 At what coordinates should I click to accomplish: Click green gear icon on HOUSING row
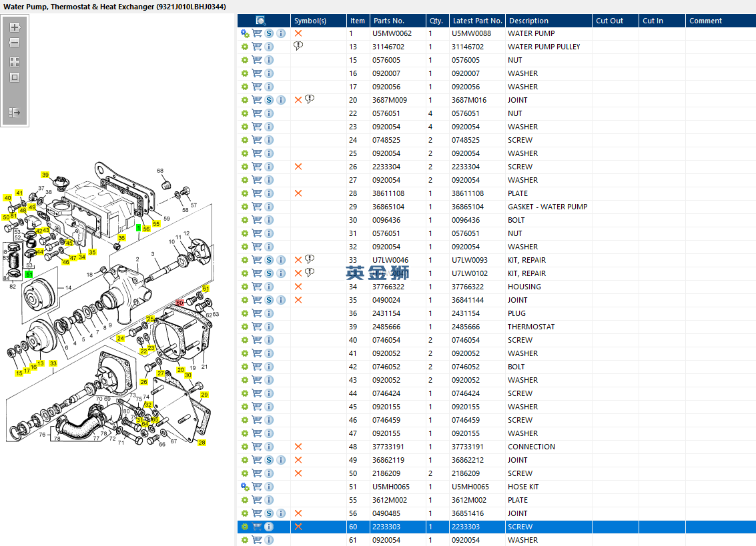click(x=245, y=287)
